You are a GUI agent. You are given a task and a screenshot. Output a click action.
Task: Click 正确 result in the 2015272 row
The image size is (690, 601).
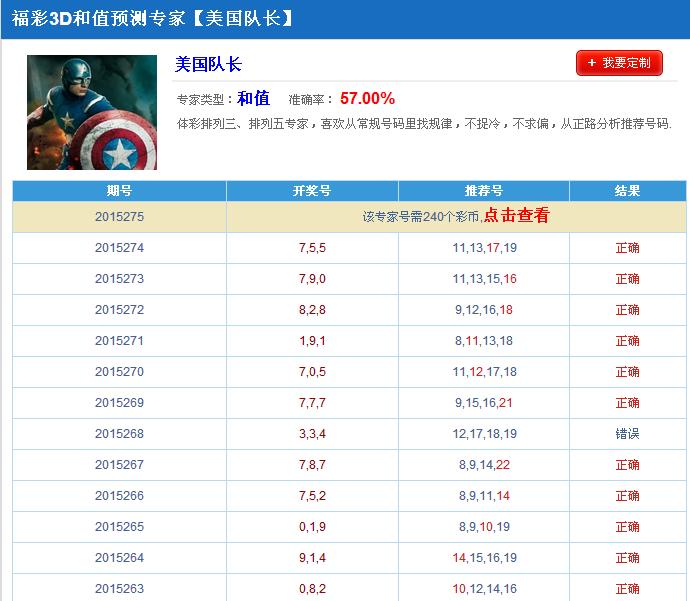(x=628, y=310)
